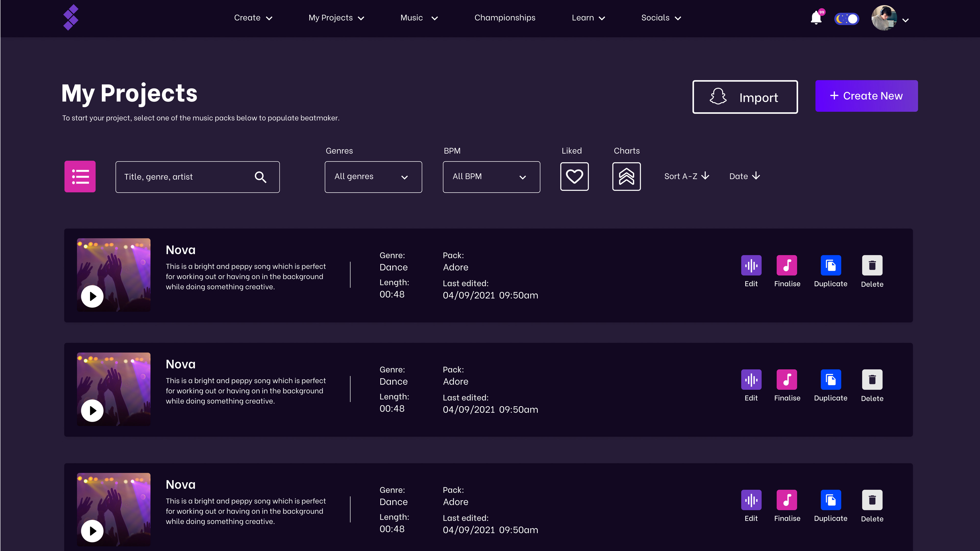Click the My Projects page heading

pos(129,94)
